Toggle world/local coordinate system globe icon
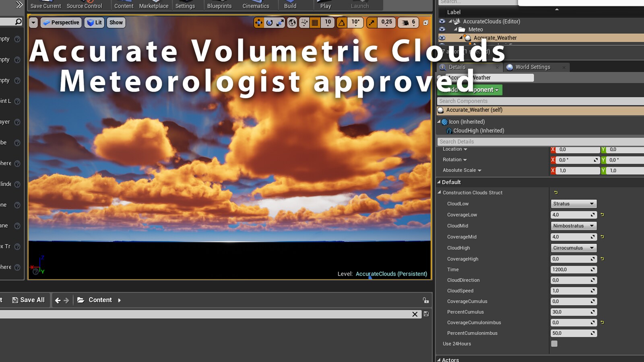This screenshot has width=644, height=362. tap(291, 23)
